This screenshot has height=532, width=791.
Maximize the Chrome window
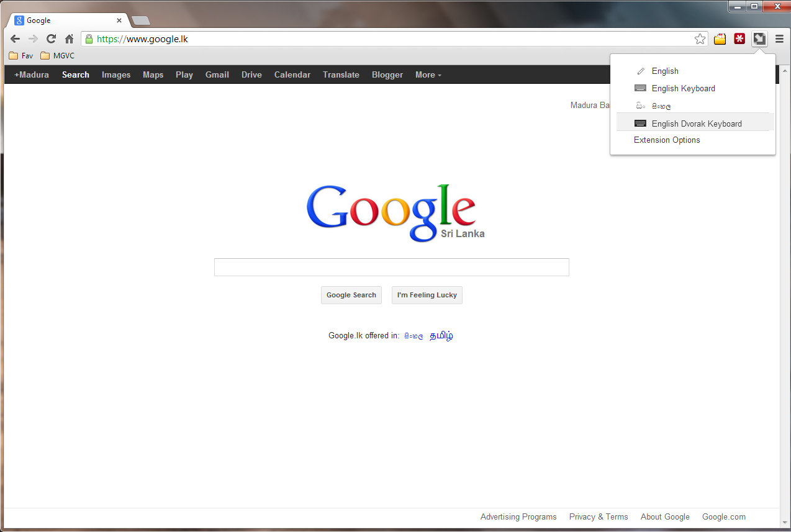754,7
